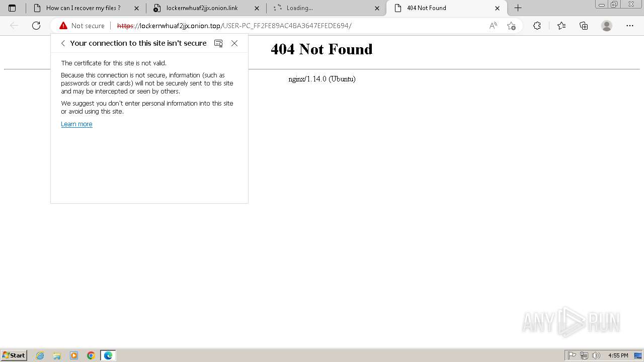
Task: Follow the Learn more link
Action: point(76,124)
